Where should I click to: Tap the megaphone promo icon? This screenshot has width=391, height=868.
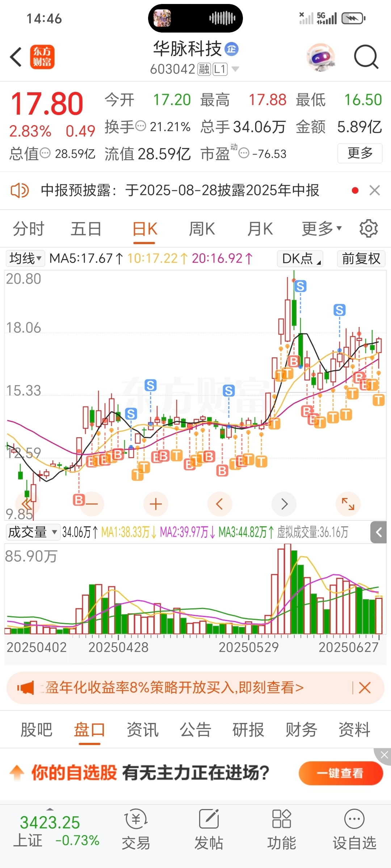click(26, 688)
